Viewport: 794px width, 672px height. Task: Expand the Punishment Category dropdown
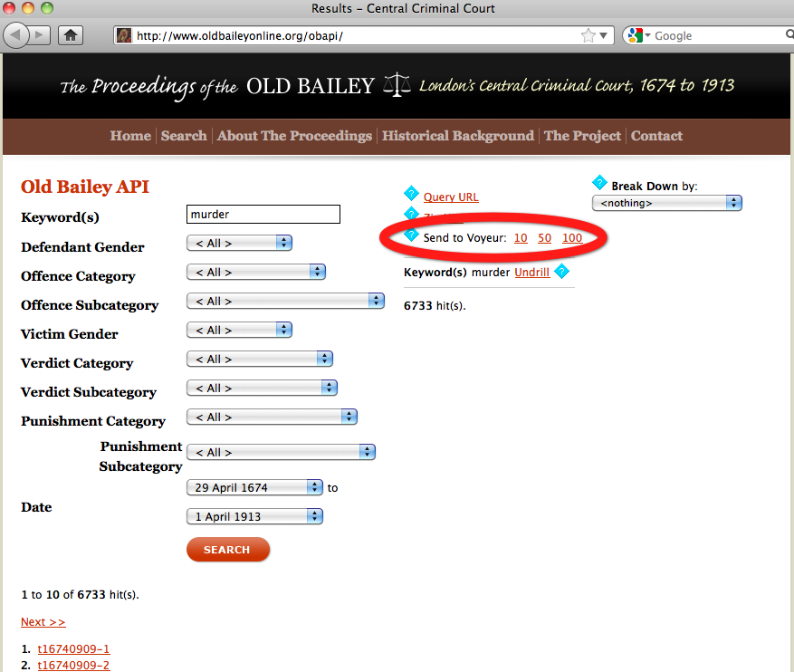click(272, 417)
